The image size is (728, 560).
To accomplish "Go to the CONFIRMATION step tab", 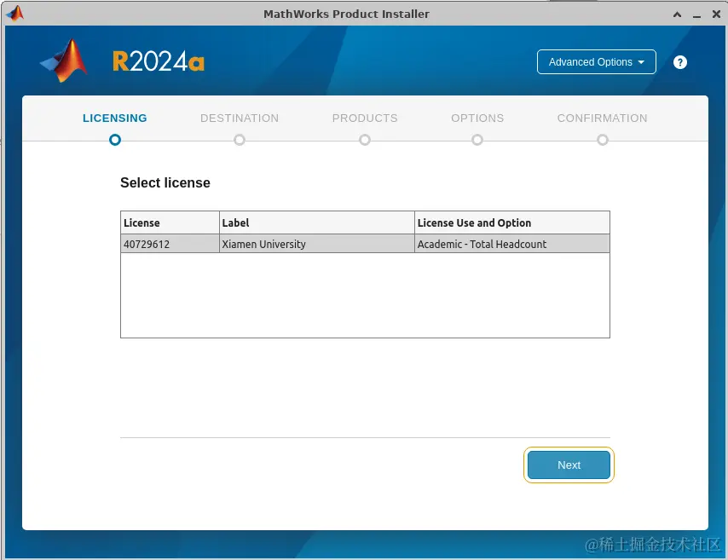I will pos(602,118).
